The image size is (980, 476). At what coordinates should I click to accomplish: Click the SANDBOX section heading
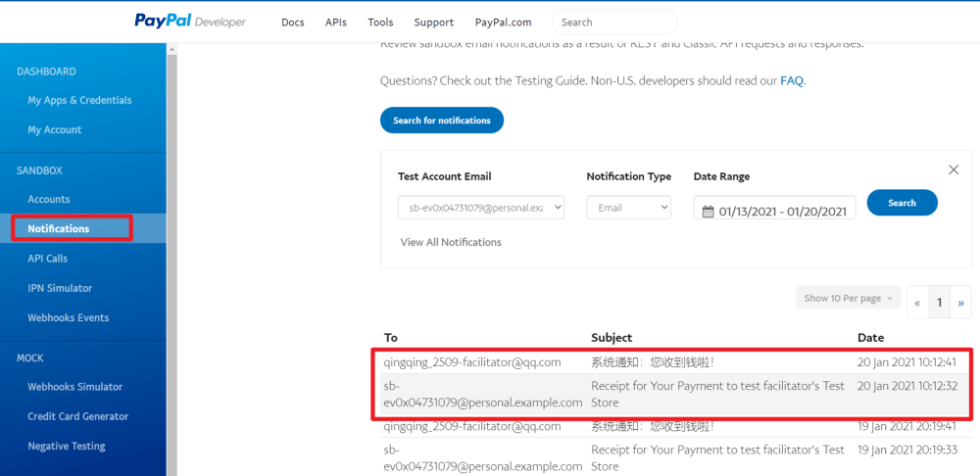[x=39, y=169]
